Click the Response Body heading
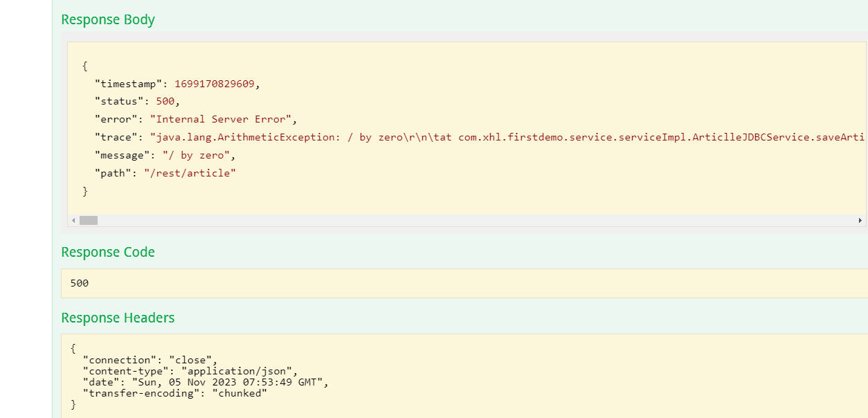This screenshot has width=868, height=418. [108, 19]
